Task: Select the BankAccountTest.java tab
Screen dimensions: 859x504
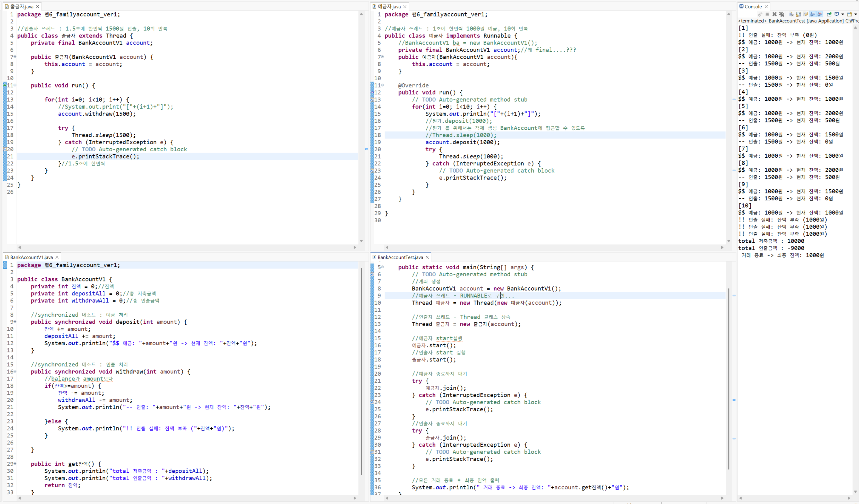Action: coord(400,258)
